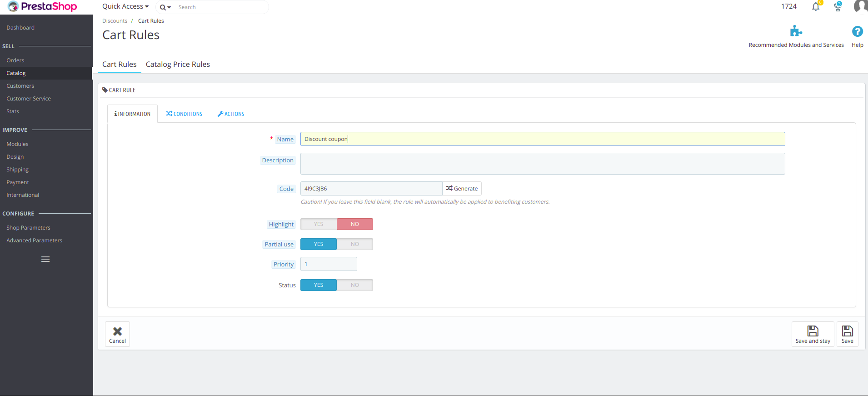This screenshot has width=868, height=396.
Task: Click the Cancel X icon
Action: click(117, 332)
